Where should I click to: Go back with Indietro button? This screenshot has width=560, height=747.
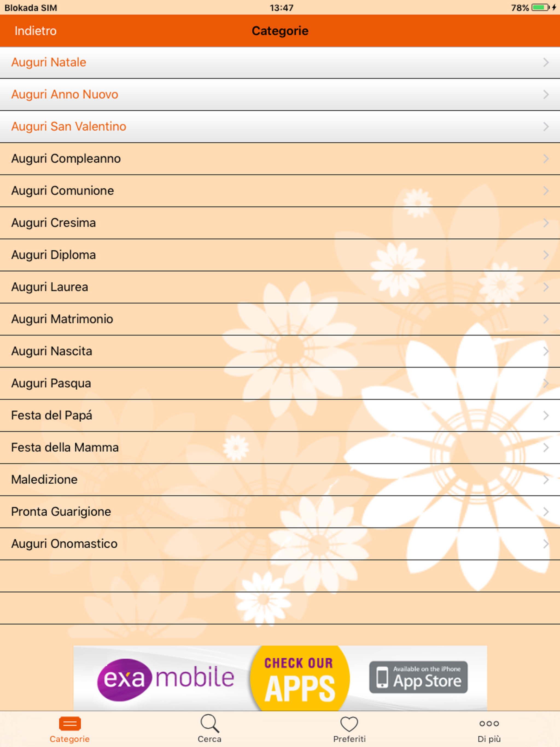point(36,31)
